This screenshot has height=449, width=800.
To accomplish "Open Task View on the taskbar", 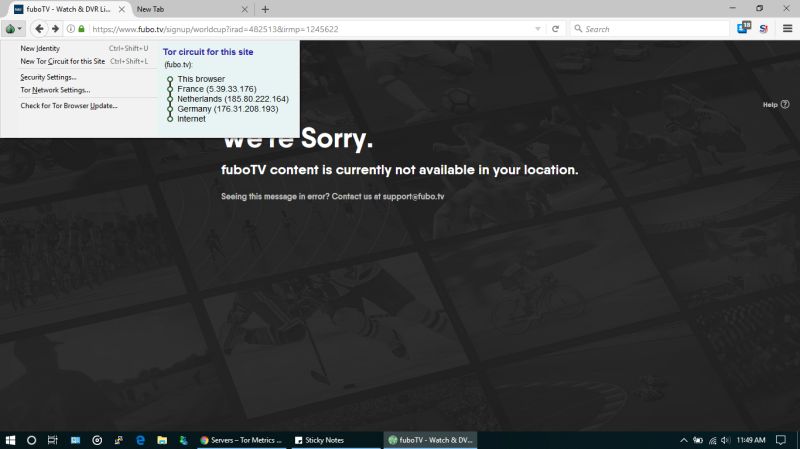I will point(53,440).
